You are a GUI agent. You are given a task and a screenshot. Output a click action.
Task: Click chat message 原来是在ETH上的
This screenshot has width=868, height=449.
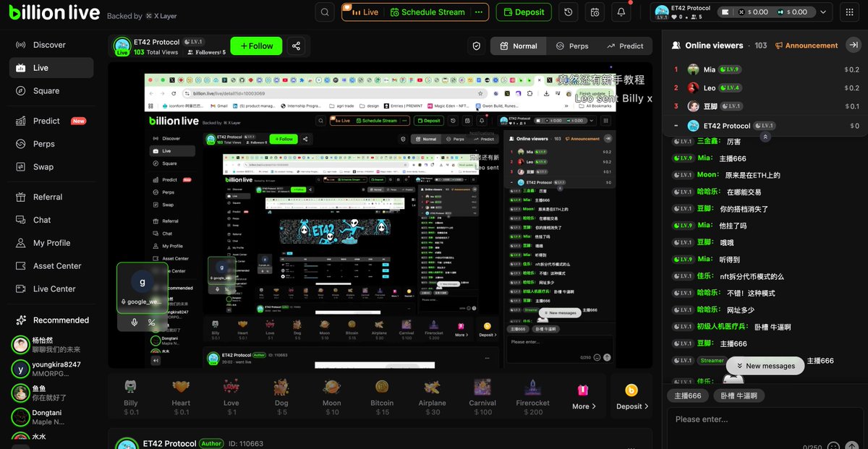(753, 175)
